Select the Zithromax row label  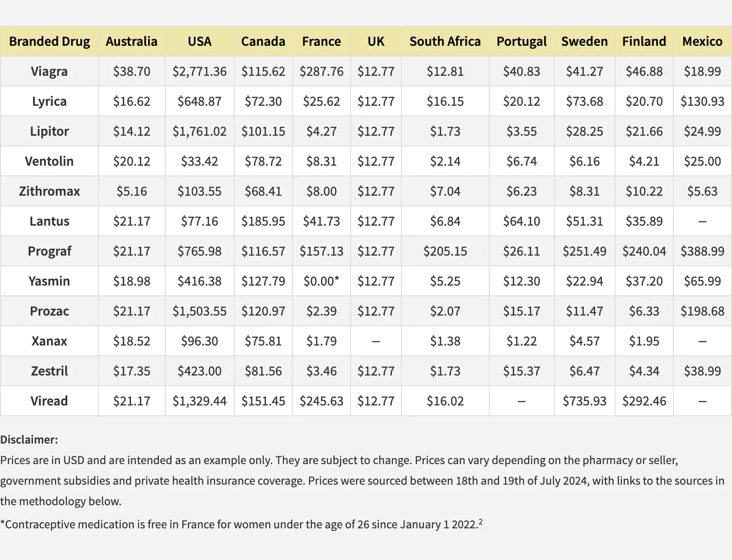click(x=49, y=191)
